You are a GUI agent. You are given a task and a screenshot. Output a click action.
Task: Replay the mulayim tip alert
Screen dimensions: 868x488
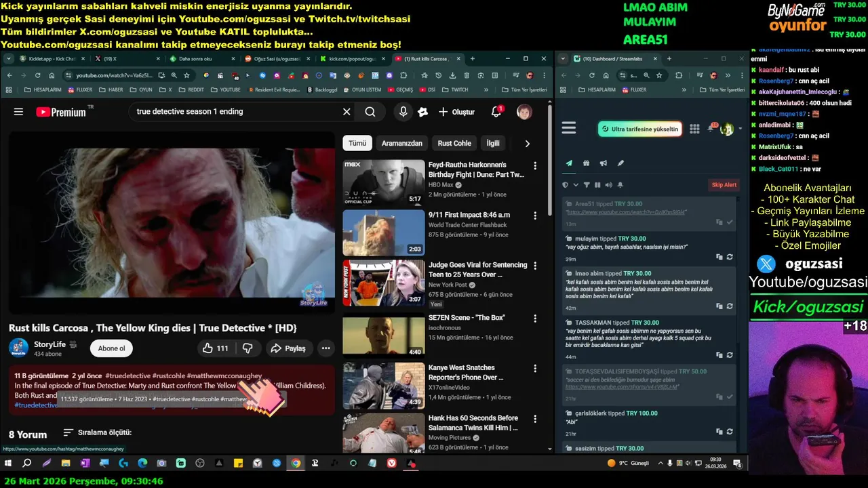[730, 258]
